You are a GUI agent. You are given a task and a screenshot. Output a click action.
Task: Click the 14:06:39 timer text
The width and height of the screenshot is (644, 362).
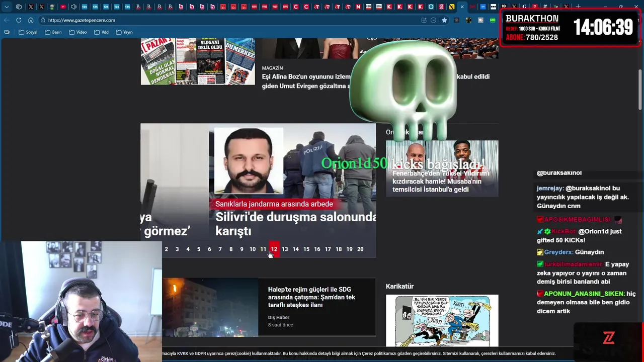[603, 27]
